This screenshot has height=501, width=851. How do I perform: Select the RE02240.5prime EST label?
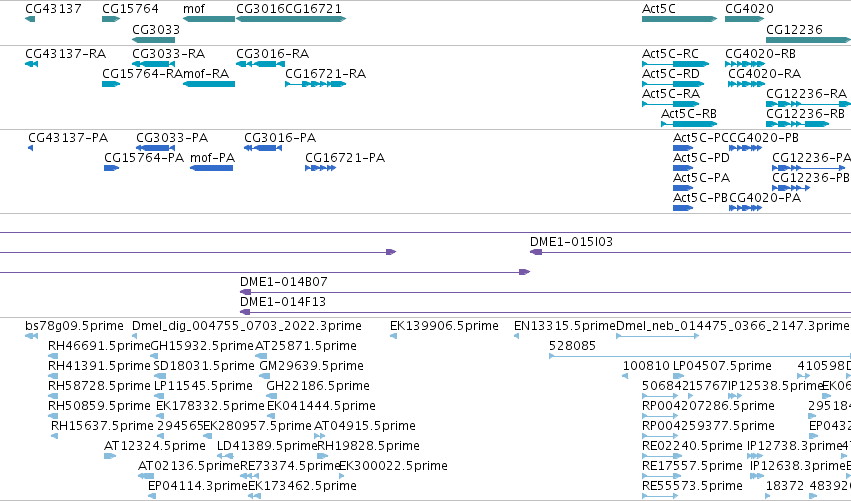click(x=692, y=446)
